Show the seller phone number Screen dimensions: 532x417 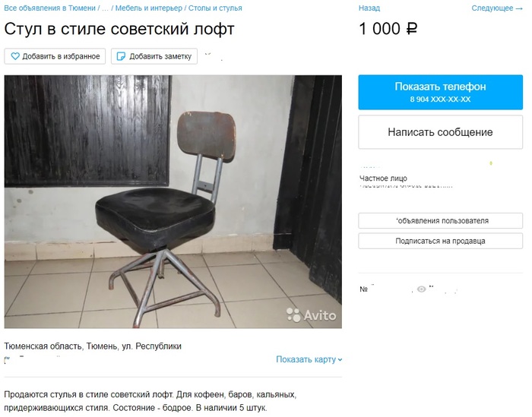(440, 92)
